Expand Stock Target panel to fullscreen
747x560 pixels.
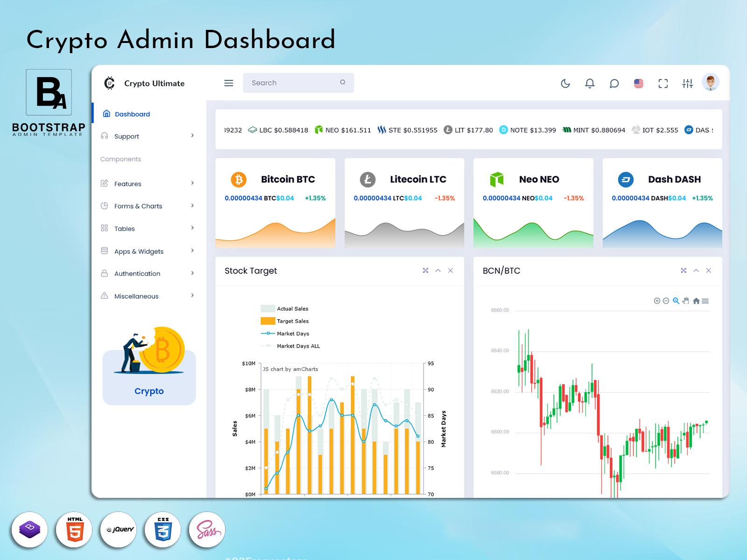426,271
